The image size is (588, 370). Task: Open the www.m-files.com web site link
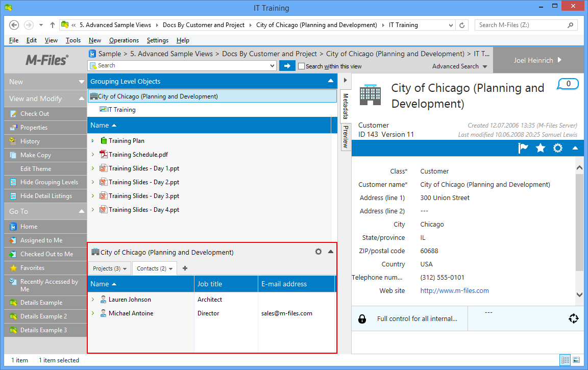[454, 291]
